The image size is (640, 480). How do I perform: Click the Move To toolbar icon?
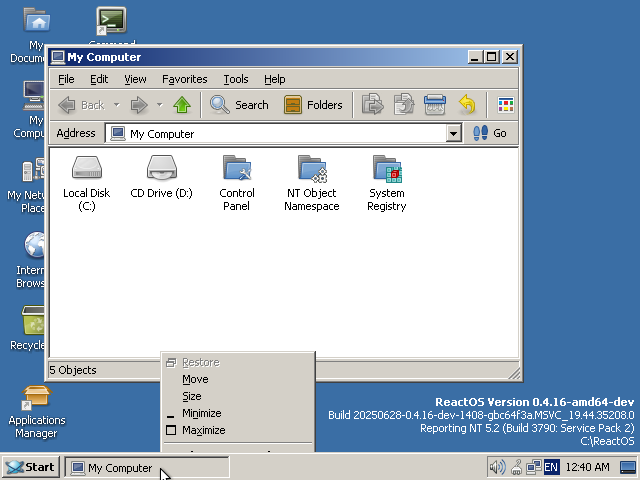coord(372,105)
